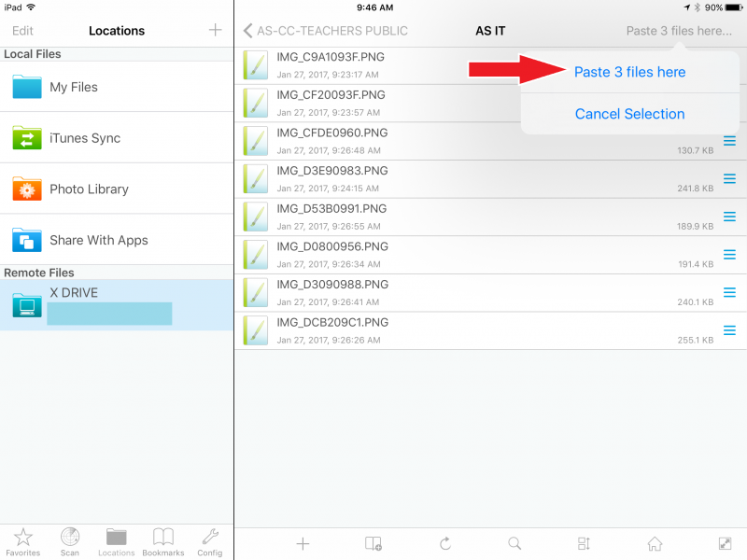
Task: Open the actions menu for IMG_DCB209C1.PNG
Action: tap(729, 331)
